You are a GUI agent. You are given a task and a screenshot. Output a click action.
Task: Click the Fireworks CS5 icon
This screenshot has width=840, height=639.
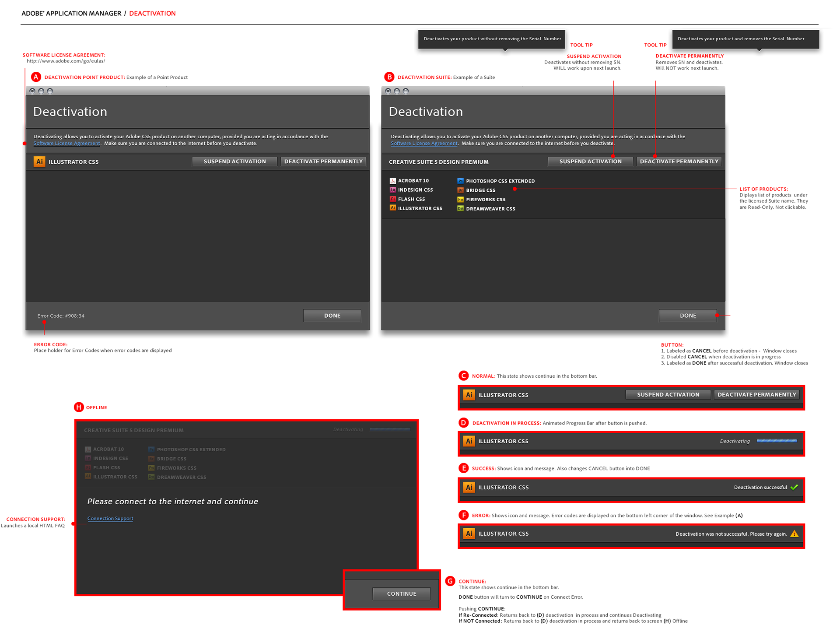[460, 200]
